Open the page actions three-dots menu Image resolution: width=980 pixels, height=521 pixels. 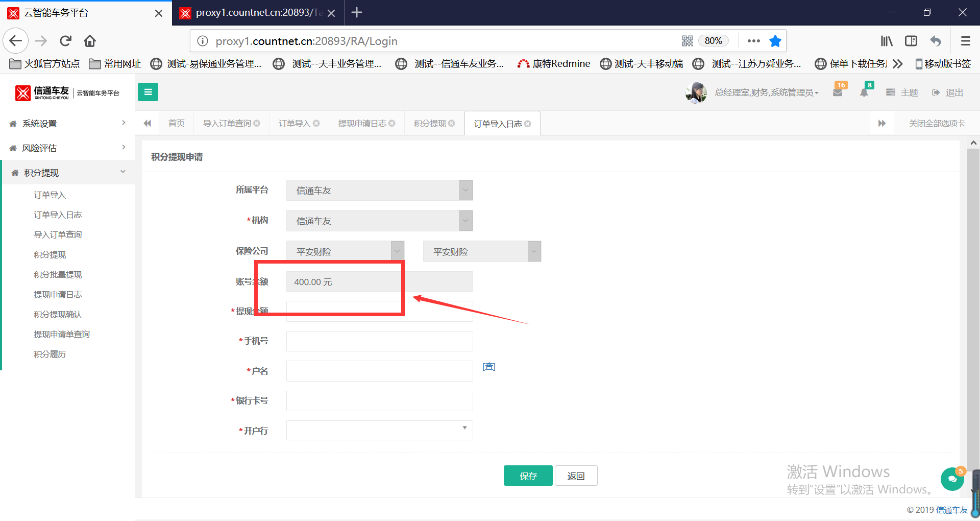point(753,41)
